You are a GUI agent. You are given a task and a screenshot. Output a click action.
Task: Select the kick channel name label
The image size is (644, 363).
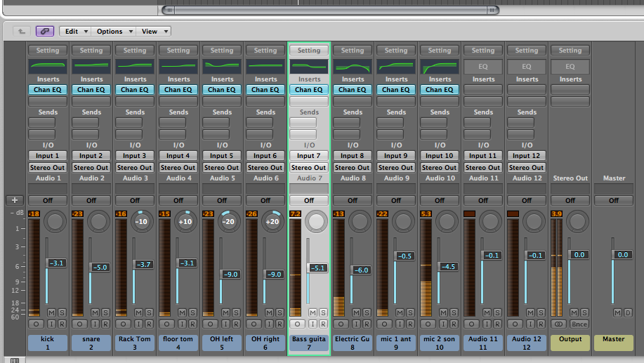(48, 343)
